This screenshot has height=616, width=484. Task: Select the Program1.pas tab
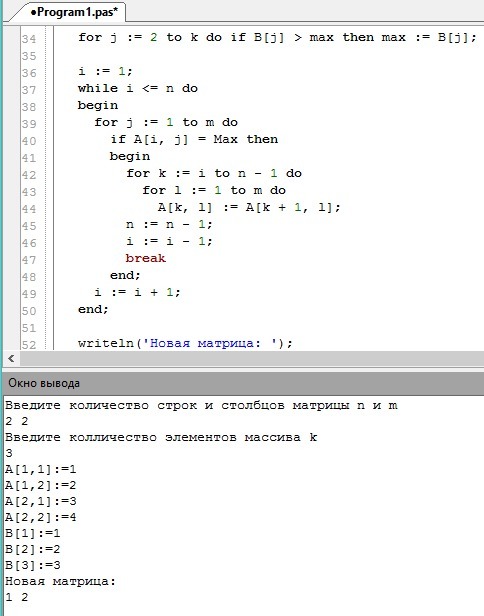pos(73,12)
